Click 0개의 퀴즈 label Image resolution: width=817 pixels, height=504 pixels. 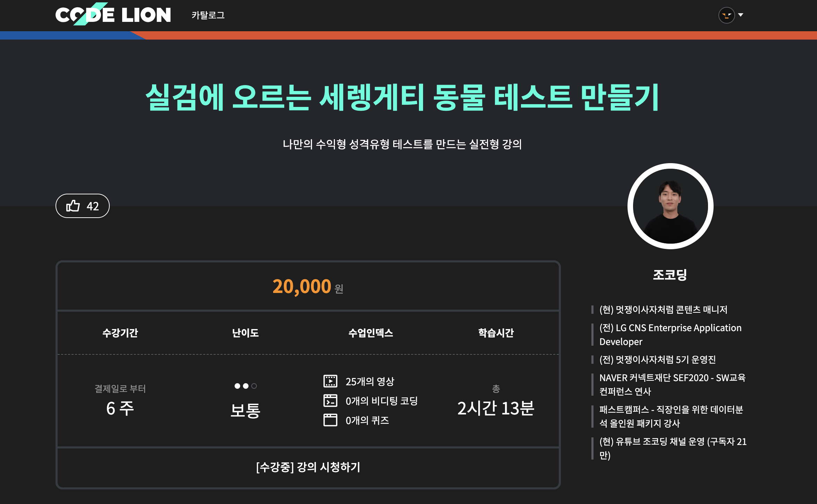tap(367, 420)
